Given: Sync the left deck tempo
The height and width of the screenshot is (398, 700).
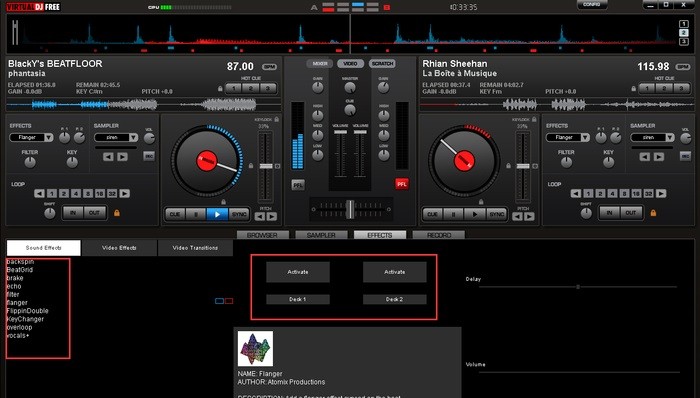Looking at the screenshot, I should [x=239, y=215].
